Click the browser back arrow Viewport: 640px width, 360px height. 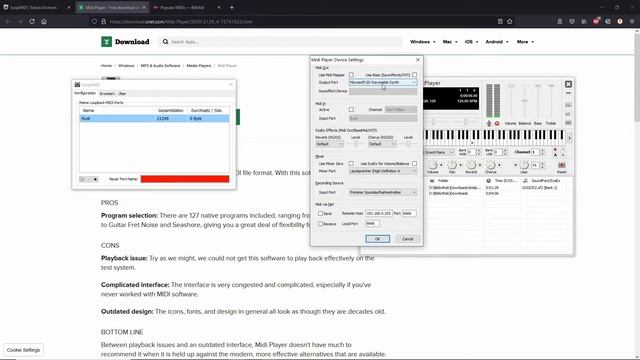pyautogui.click(x=8, y=21)
